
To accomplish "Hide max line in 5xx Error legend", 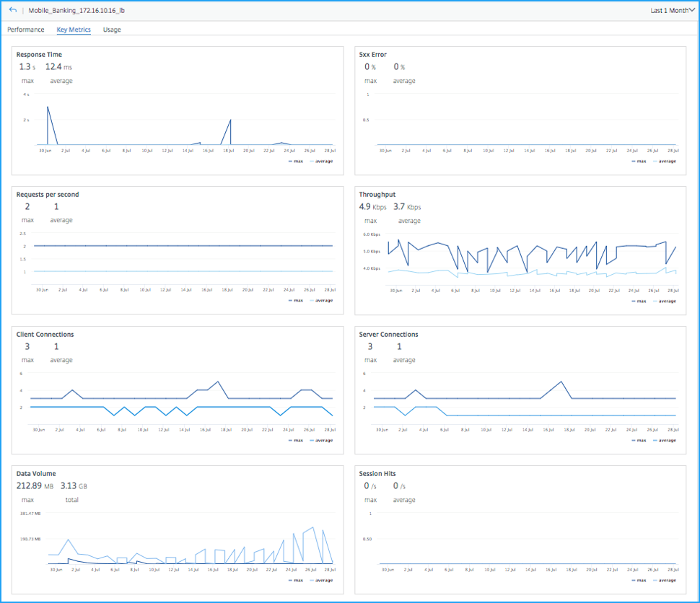I will [639, 161].
